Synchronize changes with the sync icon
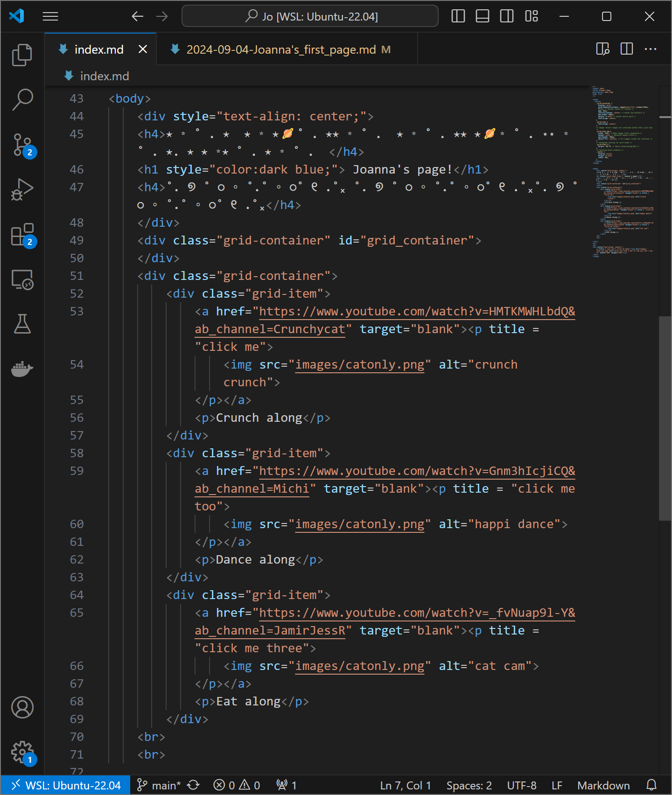 click(x=194, y=785)
